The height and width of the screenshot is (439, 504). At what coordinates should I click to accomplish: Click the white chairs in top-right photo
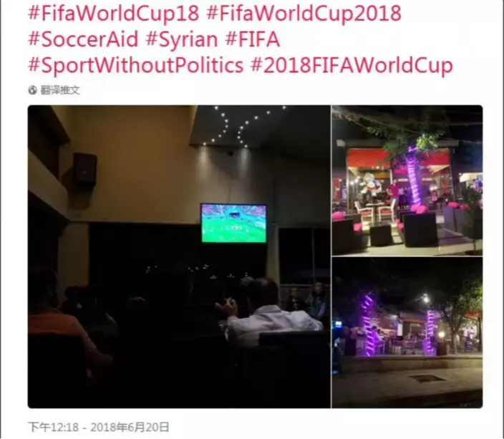point(374,211)
